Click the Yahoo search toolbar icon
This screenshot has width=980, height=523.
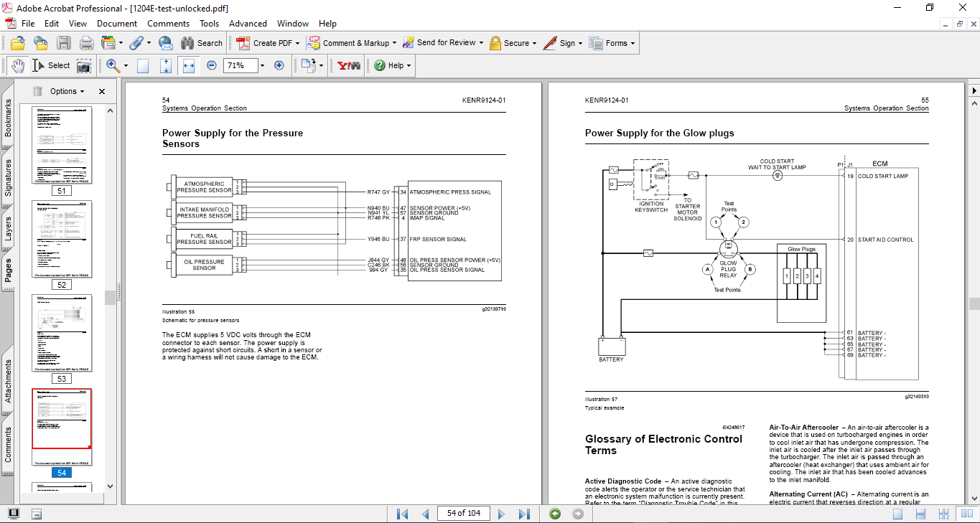coord(349,65)
